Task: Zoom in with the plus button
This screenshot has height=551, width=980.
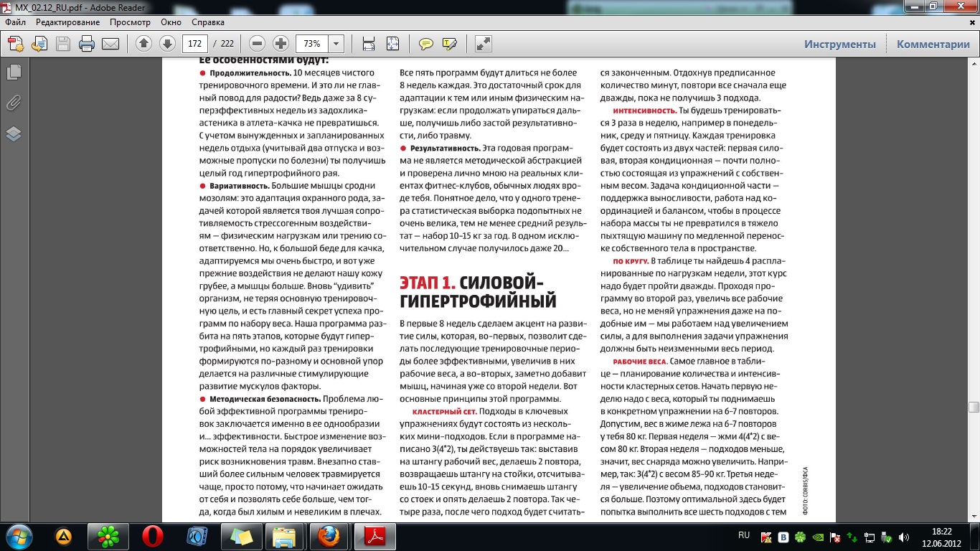Action: coord(281,44)
